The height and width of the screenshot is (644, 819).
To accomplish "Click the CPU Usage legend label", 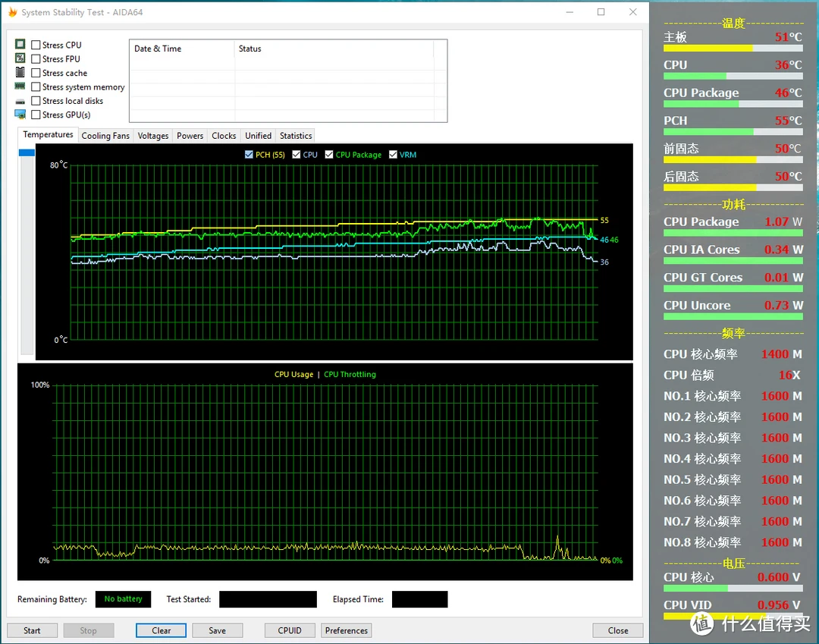I will click(293, 375).
